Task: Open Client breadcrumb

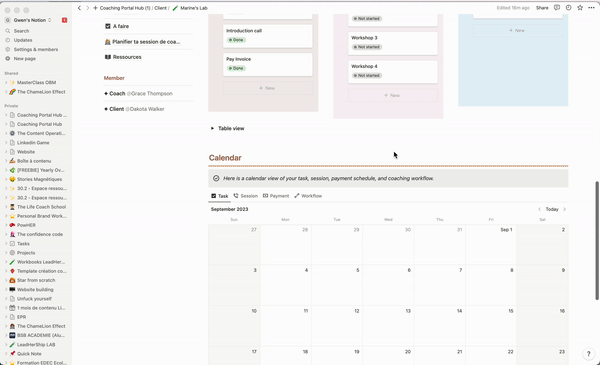Action: [x=160, y=8]
